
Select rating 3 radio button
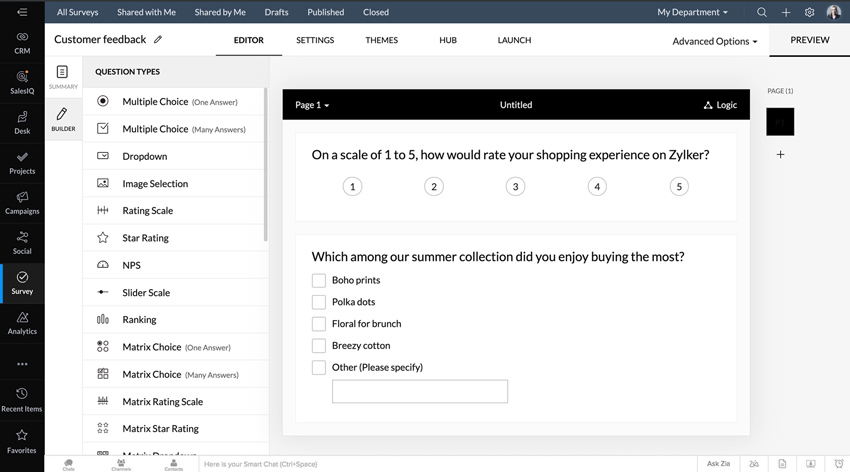(x=515, y=187)
